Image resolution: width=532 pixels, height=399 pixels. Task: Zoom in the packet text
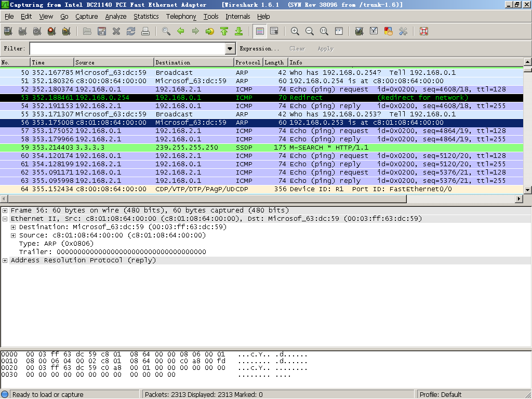pos(295,32)
